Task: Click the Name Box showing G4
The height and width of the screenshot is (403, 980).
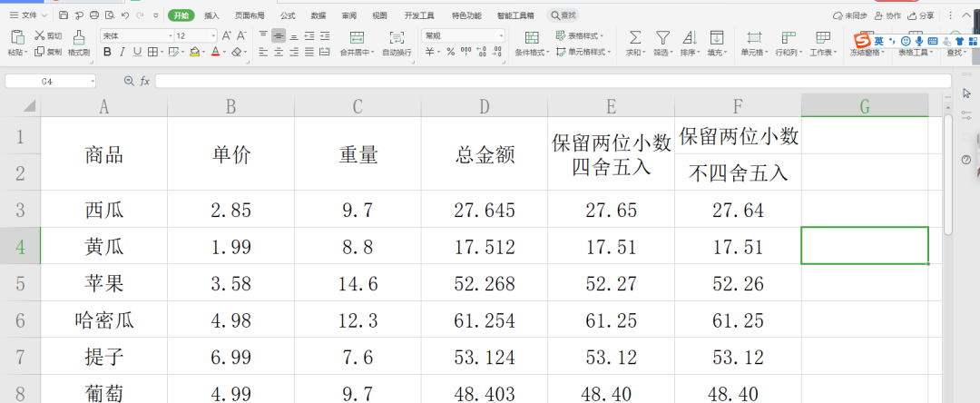Action: click(50, 81)
